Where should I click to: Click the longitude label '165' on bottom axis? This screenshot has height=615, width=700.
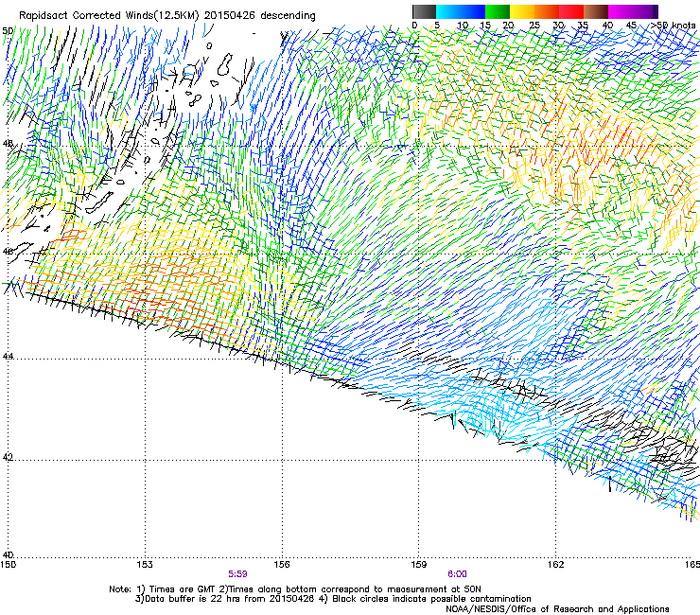tap(693, 565)
